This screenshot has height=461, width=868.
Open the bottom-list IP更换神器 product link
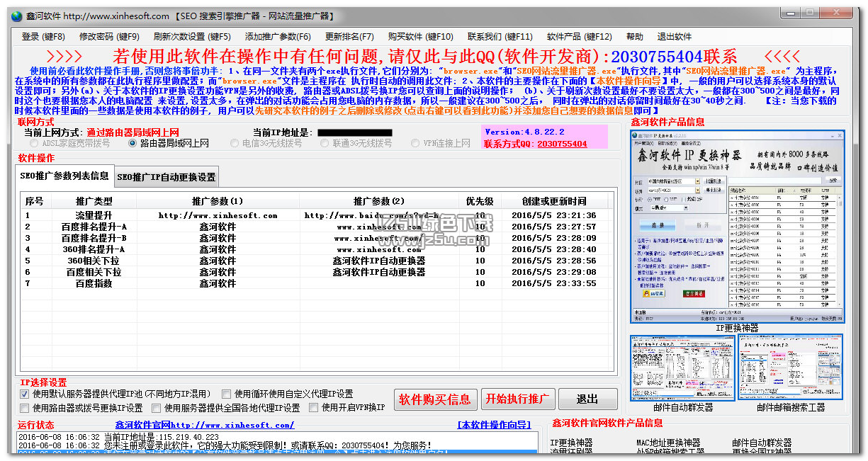(x=571, y=443)
